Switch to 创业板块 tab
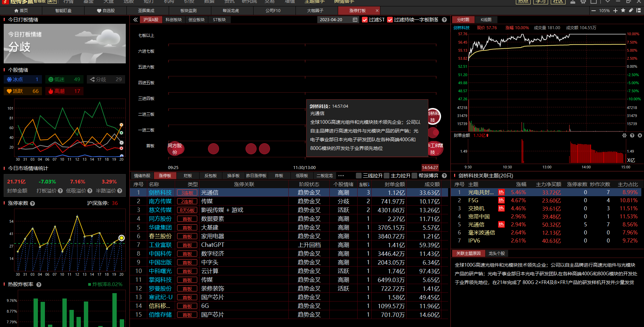The image size is (644, 327). tap(197, 20)
